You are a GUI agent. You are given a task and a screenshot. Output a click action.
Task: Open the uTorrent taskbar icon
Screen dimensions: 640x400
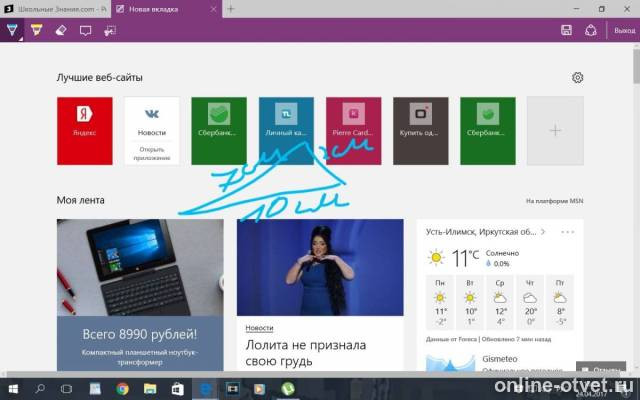click(288, 389)
